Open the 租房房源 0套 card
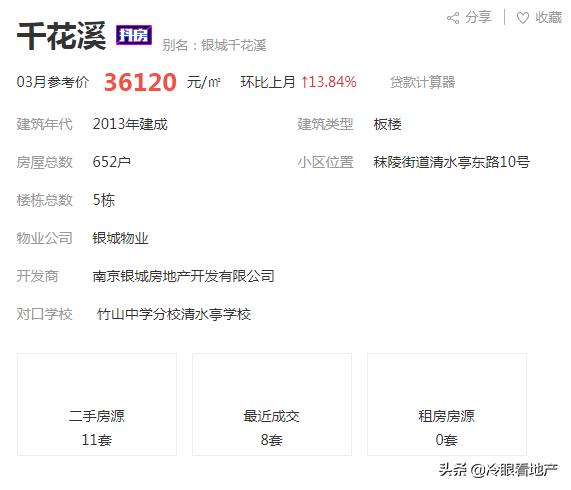This screenshot has width=571, height=490. [447, 404]
